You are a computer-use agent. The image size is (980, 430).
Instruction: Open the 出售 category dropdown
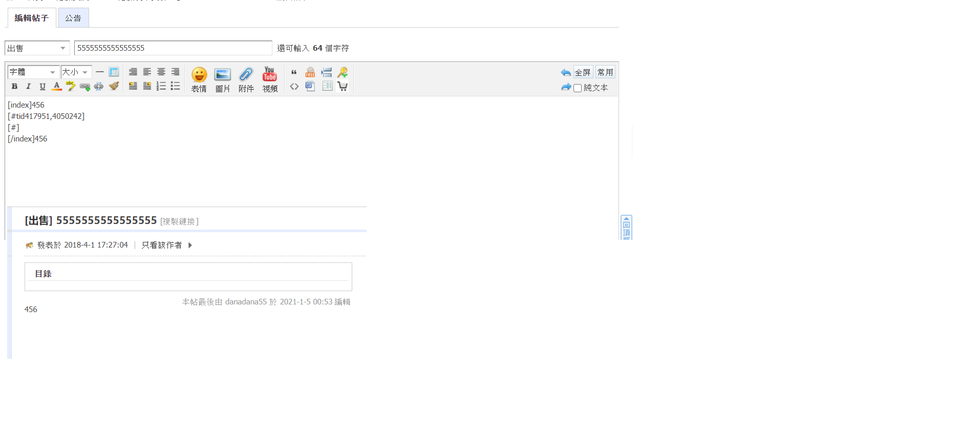click(x=37, y=48)
